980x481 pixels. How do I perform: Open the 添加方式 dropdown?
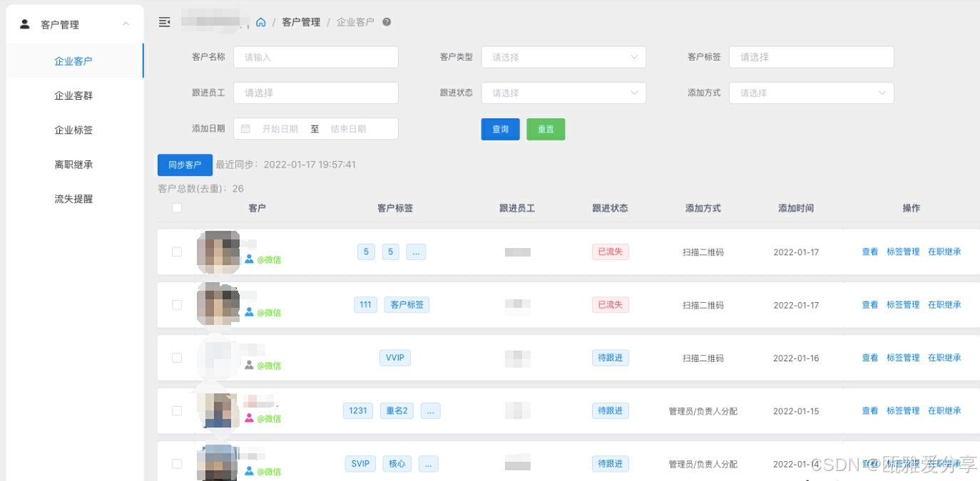coord(811,93)
